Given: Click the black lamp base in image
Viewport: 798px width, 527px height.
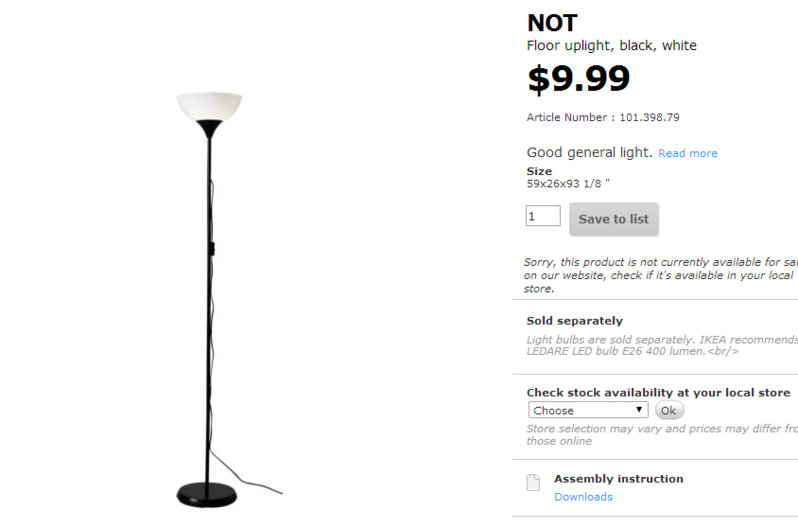Looking at the screenshot, I should (207, 492).
